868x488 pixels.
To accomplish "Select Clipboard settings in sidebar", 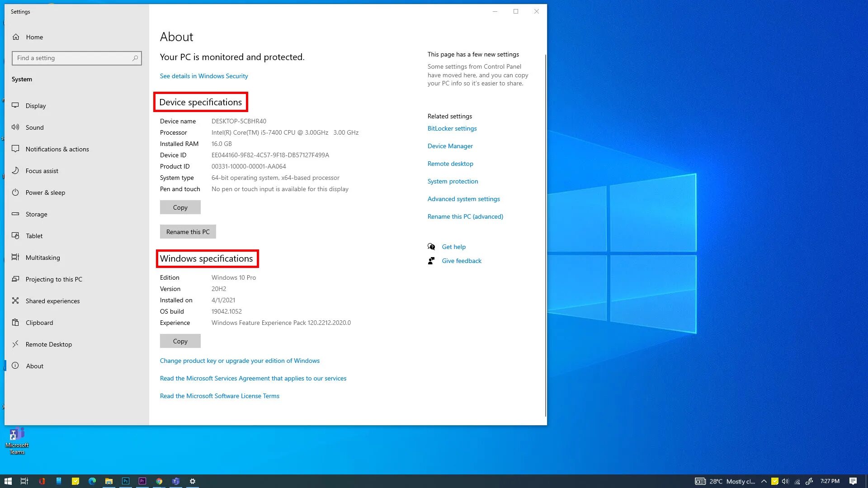I will click(39, 322).
